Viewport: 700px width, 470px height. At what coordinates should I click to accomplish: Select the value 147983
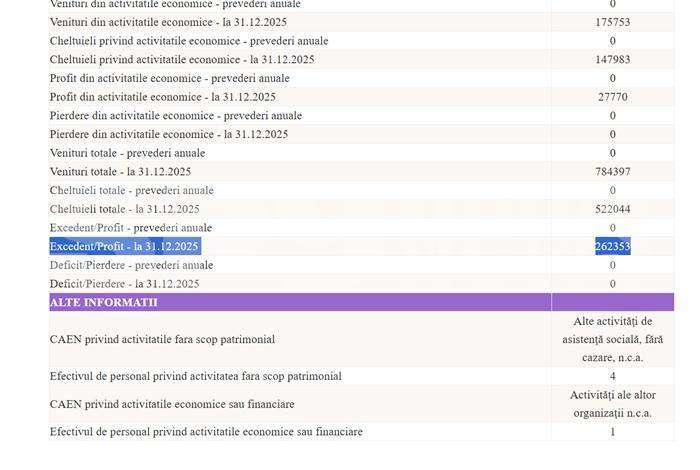coord(612,60)
